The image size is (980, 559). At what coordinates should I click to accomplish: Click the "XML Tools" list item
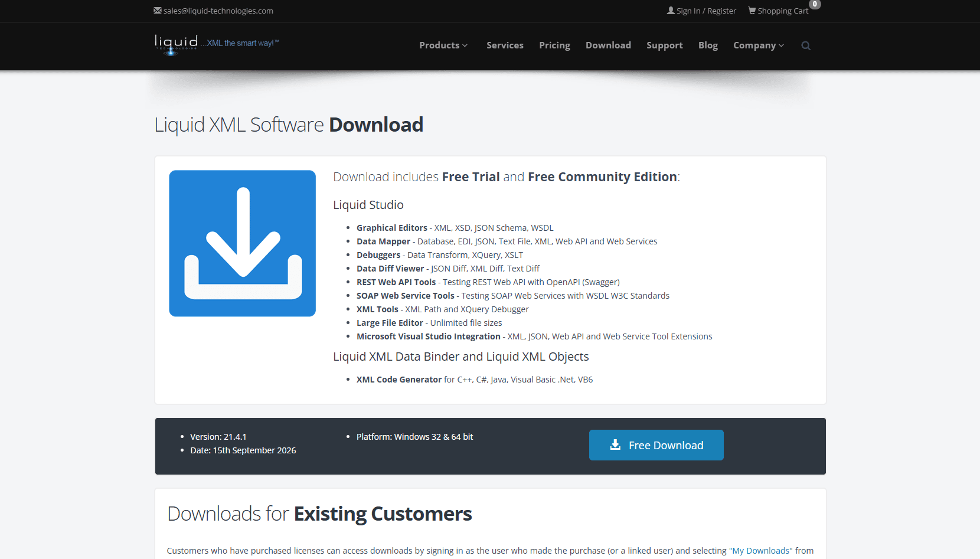pos(443,309)
